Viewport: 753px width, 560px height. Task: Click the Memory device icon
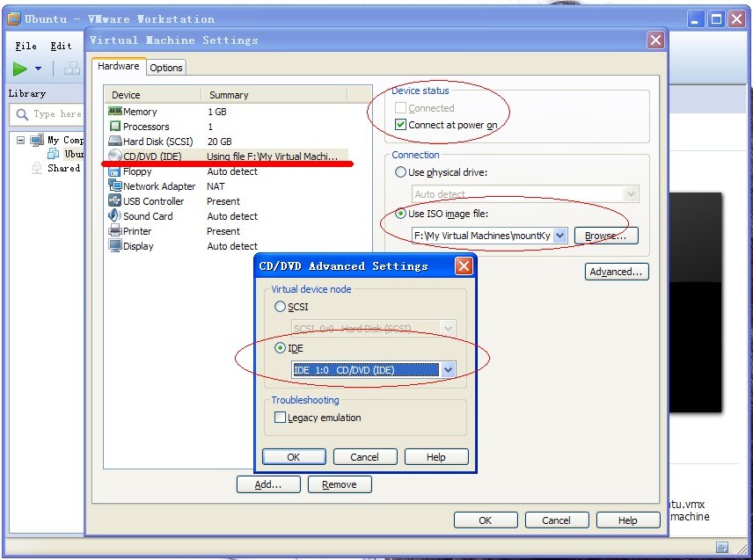click(x=114, y=112)
